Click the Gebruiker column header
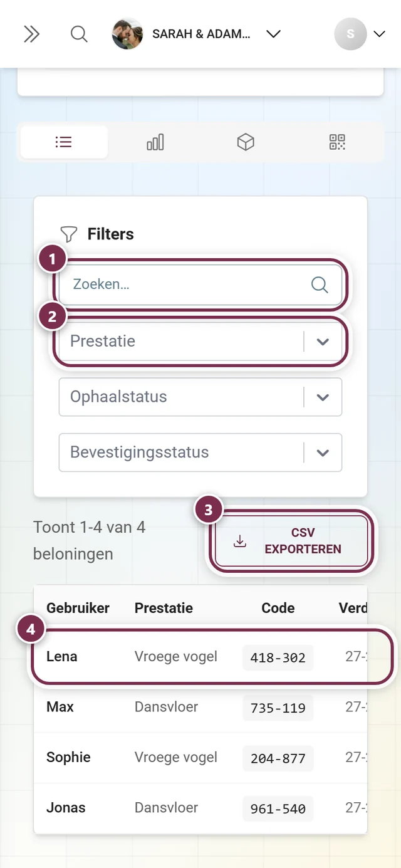401x868 pixels. click(78, 608)
